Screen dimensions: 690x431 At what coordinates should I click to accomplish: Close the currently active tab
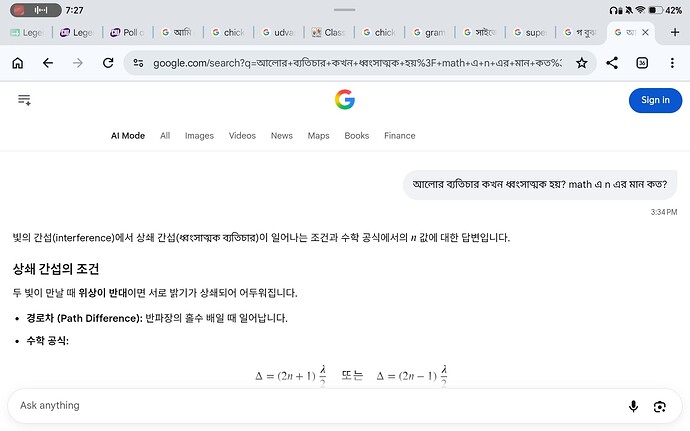pyautogui.click(x=645, y=32)
